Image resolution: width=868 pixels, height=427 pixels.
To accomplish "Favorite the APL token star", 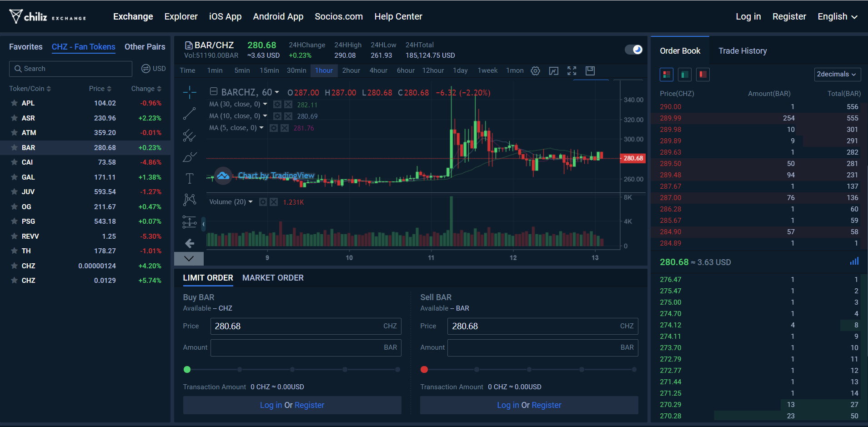I will (x=15, y=103).
